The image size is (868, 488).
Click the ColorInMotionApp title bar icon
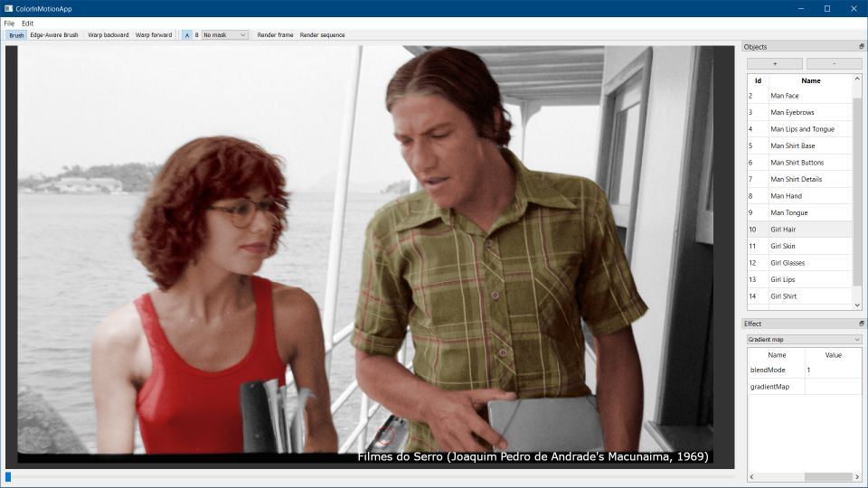click(x=8, y=8)
